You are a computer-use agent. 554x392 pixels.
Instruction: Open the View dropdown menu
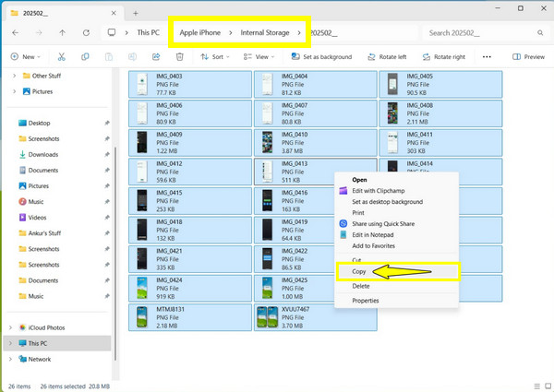pos(260,56)
